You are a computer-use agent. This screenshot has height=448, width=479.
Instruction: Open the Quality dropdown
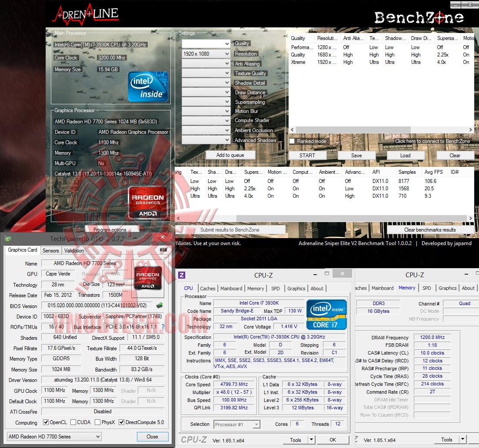pos(206,44)
